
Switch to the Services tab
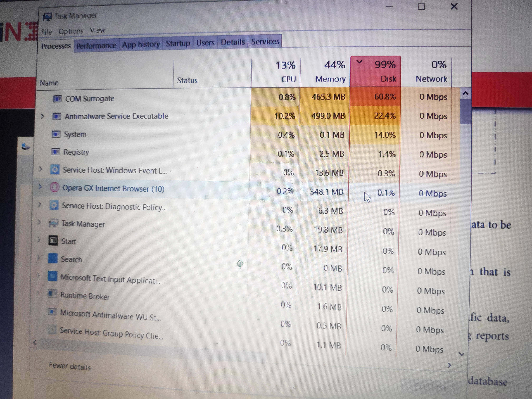click(x=265, y=42)
